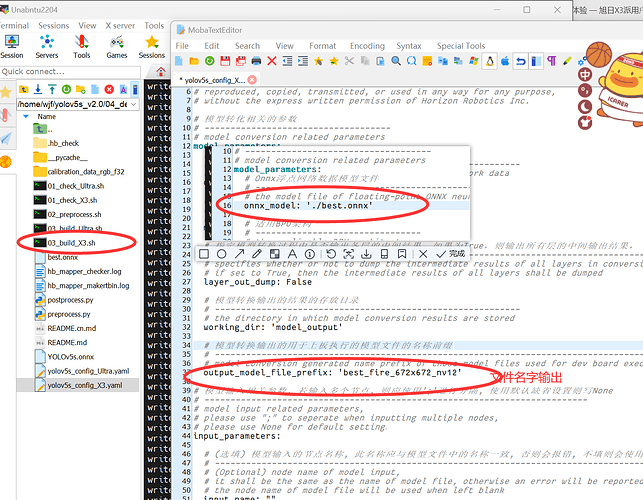Toggle the star favorites sidebar tab
The image size is (643, 500).
[7, 93]
